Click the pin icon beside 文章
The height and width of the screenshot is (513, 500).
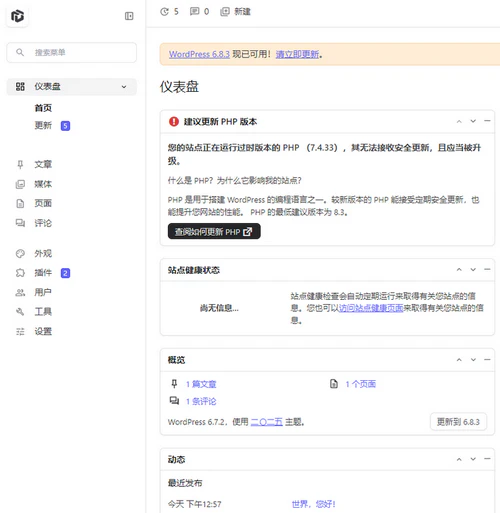tap(20, 164)
